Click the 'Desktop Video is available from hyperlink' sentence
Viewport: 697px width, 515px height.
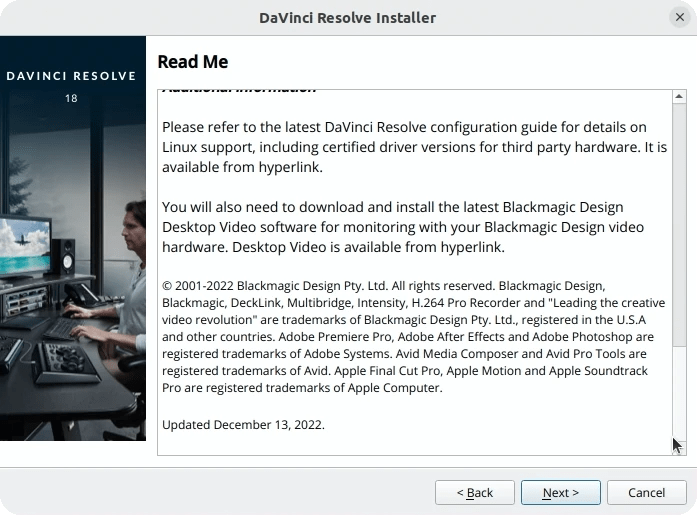click(369, 247)
